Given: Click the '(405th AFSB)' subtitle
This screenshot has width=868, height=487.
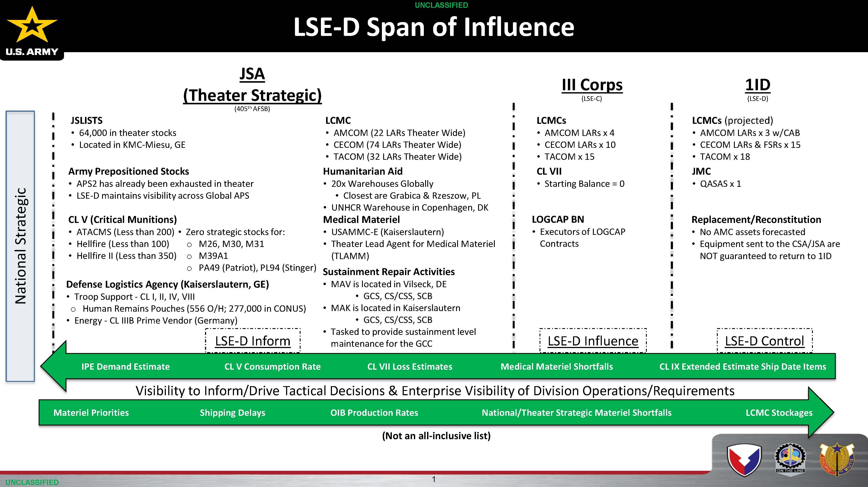Looking at the screenshot, I should coord(252,109).
